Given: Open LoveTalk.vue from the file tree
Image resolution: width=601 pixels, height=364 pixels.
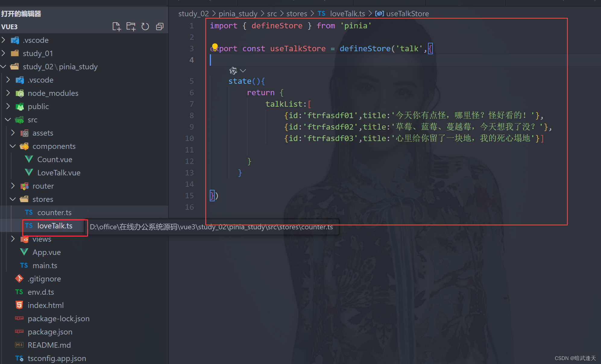Looking at the screenshot, I should pos(59,173).
